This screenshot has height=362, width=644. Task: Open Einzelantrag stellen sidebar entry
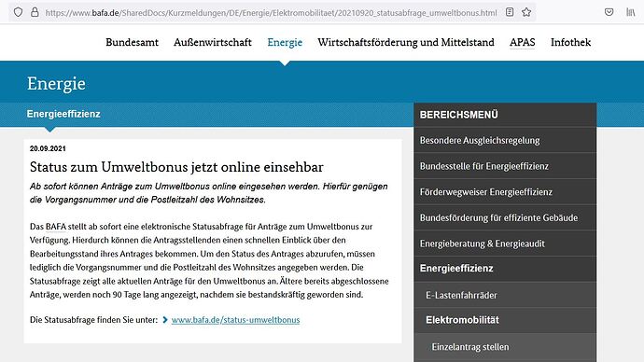pos(505,347)
